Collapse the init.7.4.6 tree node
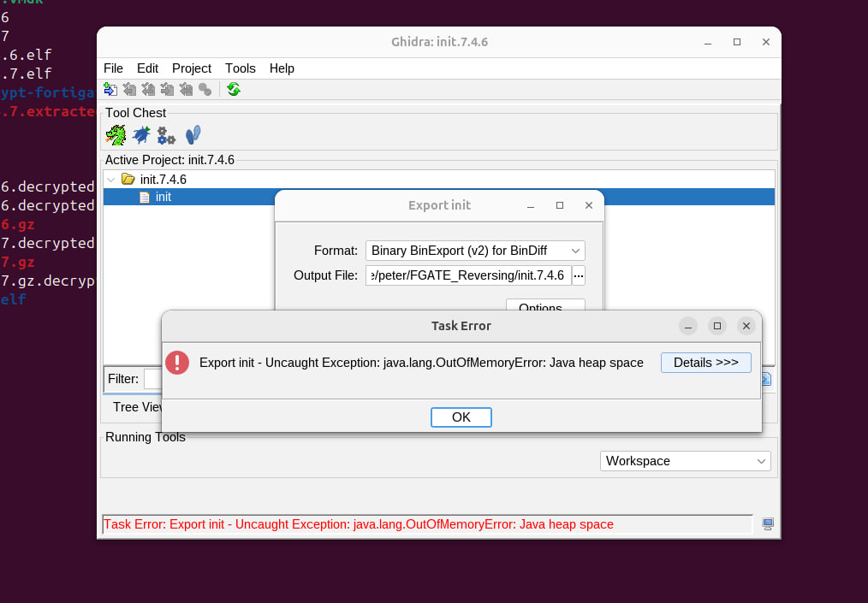 [x=110, y=180]
